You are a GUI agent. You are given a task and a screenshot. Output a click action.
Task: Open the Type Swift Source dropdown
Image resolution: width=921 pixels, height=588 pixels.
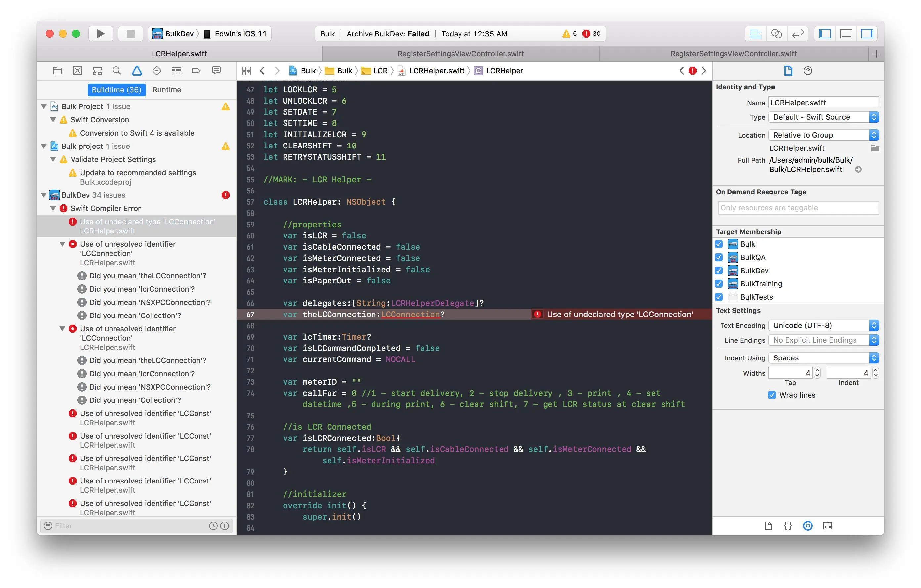[x=823, y=117]
